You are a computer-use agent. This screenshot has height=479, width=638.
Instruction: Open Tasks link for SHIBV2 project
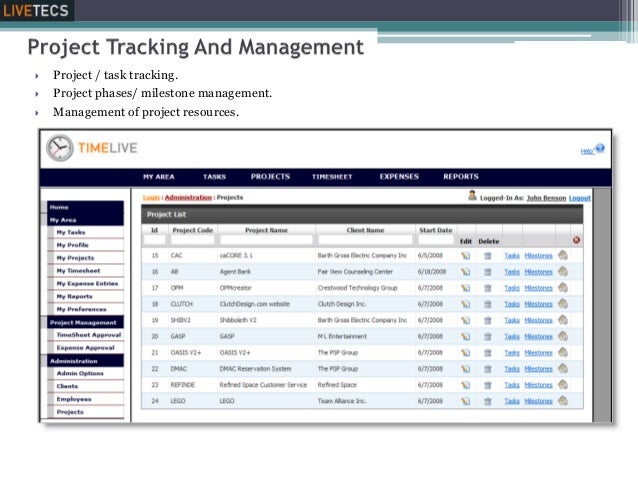click(x=511, y=320)
